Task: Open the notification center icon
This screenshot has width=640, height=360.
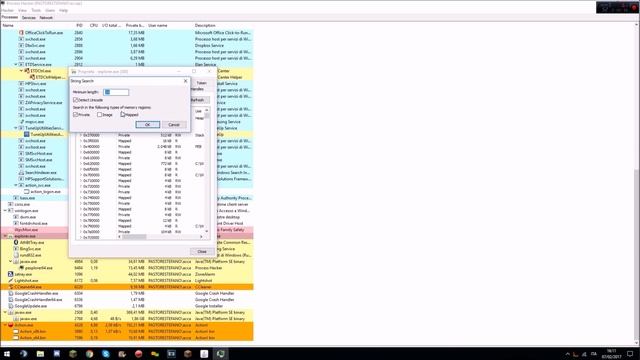Action: [x=630, y=354]
